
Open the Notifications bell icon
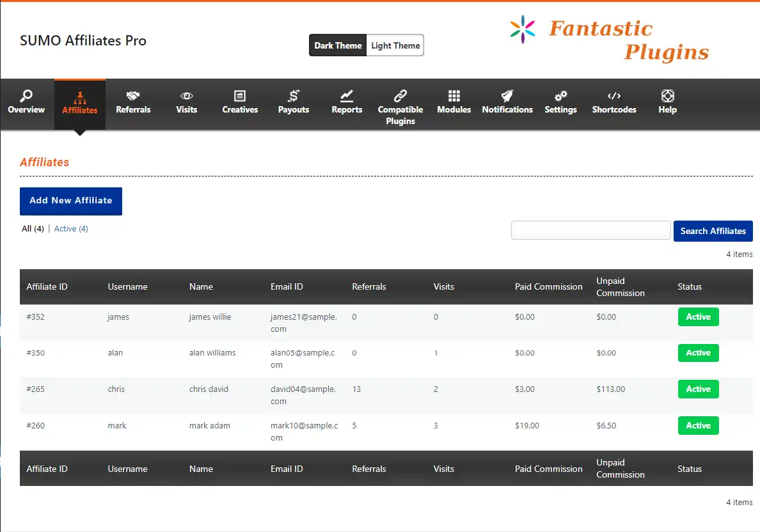pyautogui.click(x=507, y=96)
